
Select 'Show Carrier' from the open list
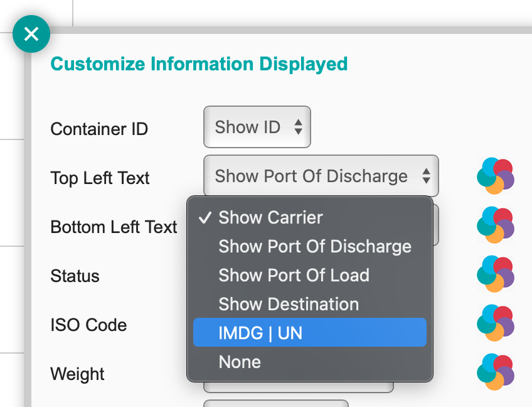[270, 218]
